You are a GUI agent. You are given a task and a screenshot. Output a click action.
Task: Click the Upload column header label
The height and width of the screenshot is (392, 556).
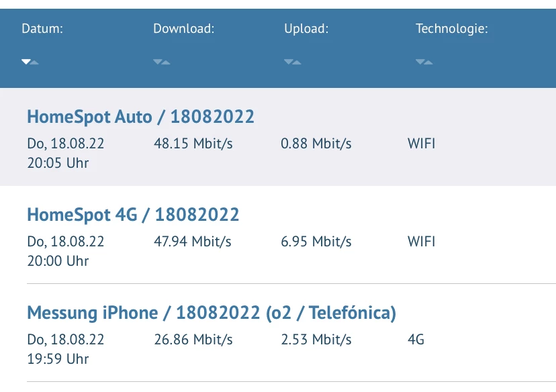tap(306, 29)
